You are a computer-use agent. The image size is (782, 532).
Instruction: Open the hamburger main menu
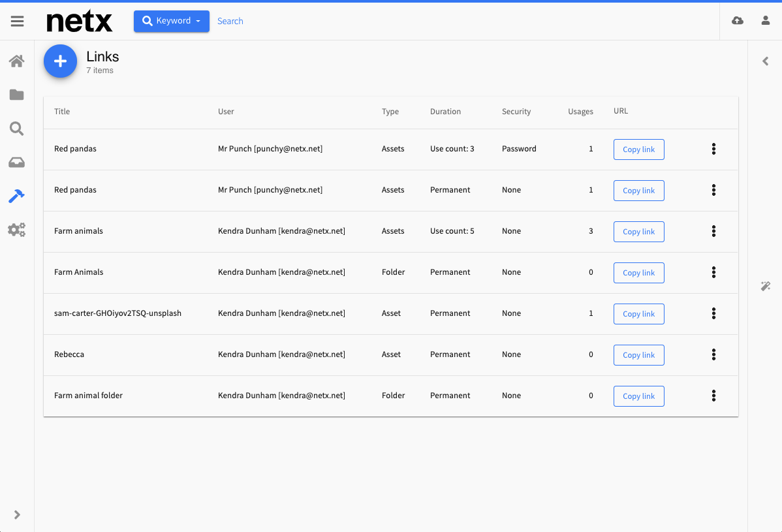[x=17, y=21]
